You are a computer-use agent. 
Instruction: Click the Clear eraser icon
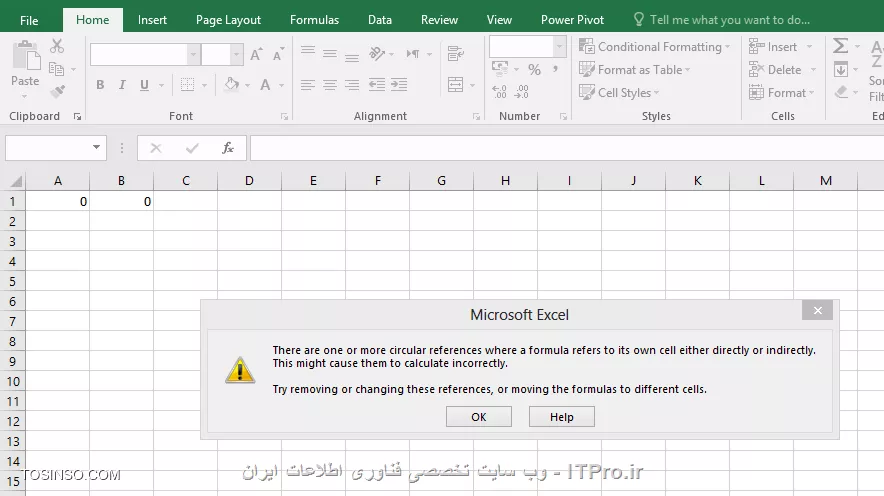841,92
